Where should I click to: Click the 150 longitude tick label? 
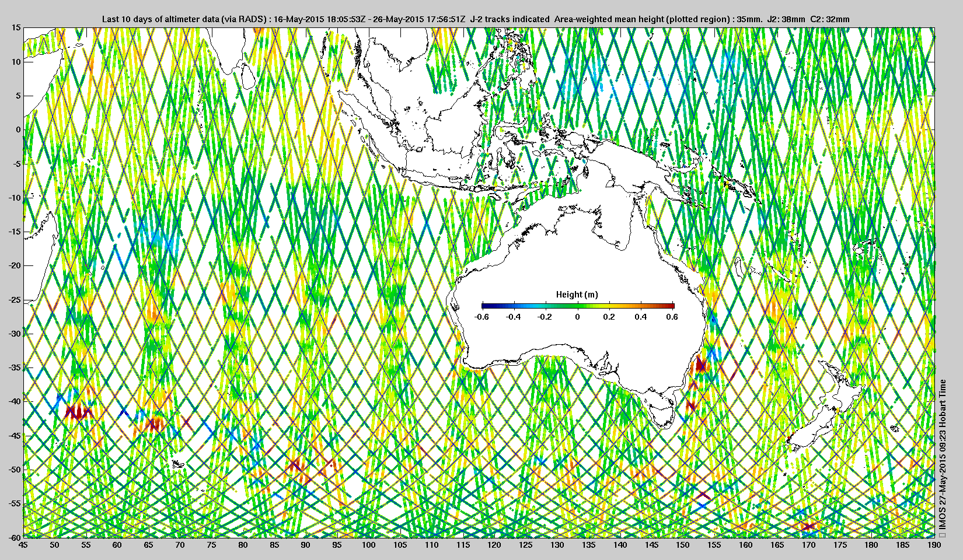pos(682,545)
